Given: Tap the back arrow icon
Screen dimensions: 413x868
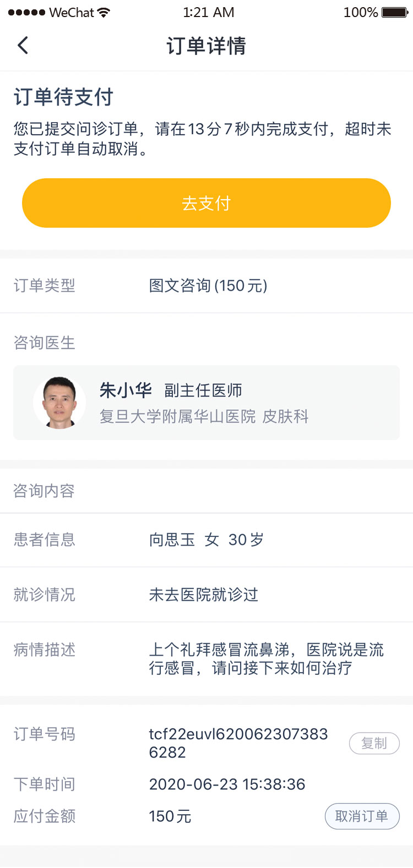Looking at the screenshot, I should click(23, 45).
